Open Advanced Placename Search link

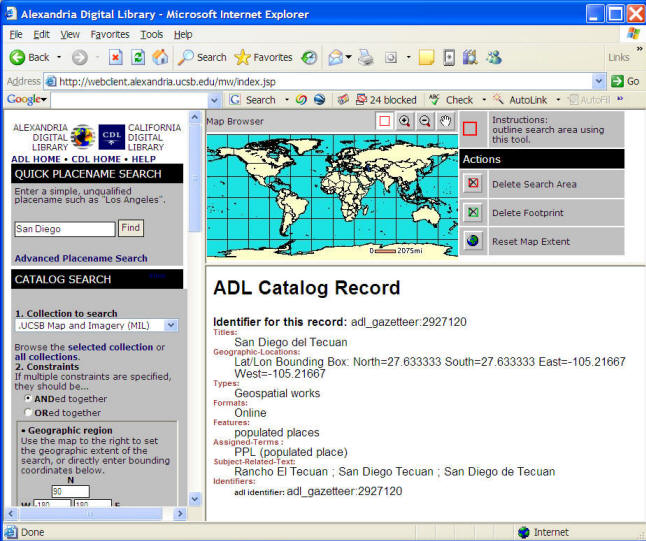tap(81, 258)
